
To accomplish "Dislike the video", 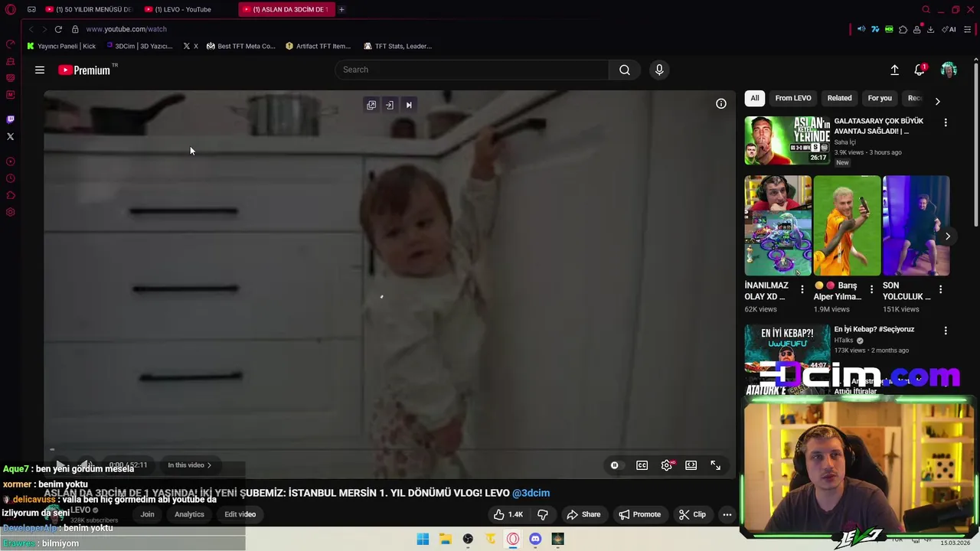I will pyautogui.click(x=543, y=514).
